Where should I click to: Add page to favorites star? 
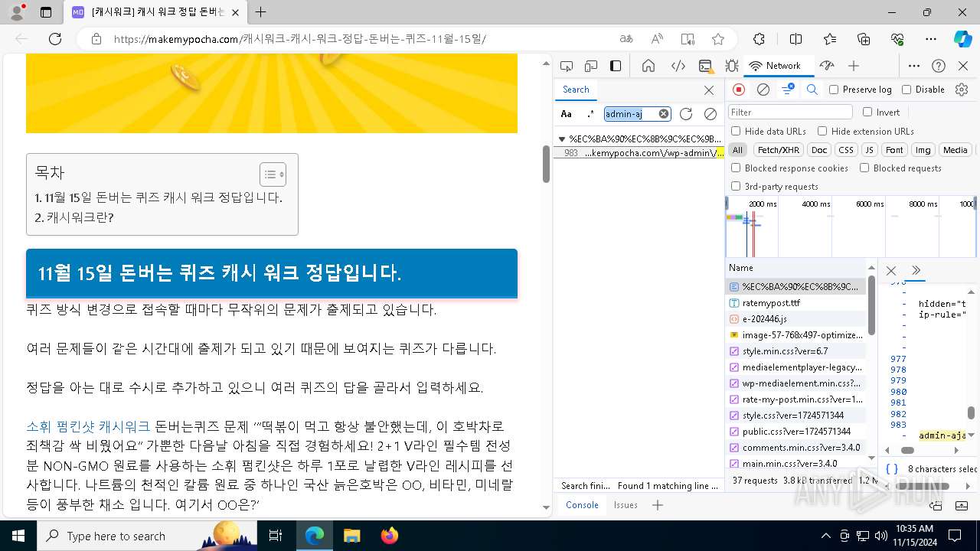717,39
